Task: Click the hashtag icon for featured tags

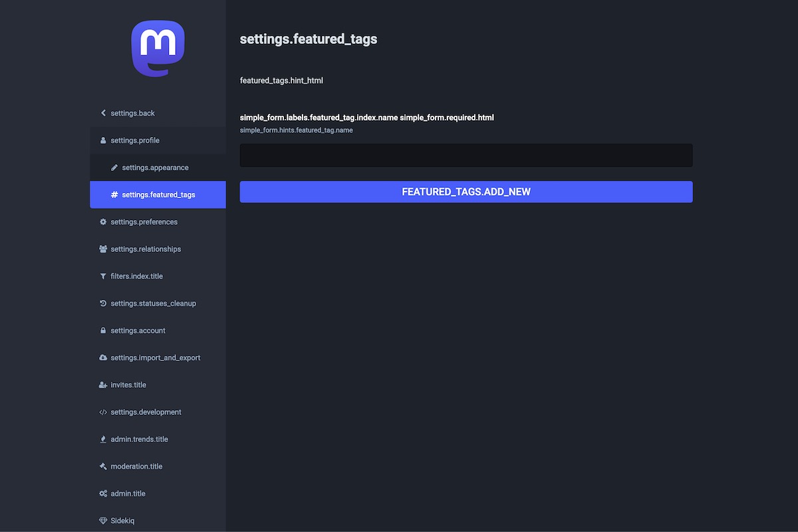Action: [x=114, y=195]
